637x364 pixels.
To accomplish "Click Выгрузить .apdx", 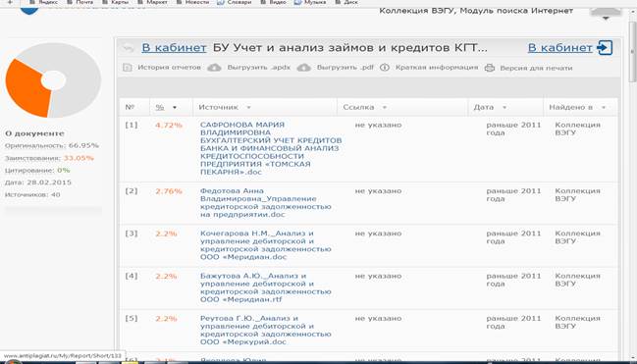I will 259,68.
